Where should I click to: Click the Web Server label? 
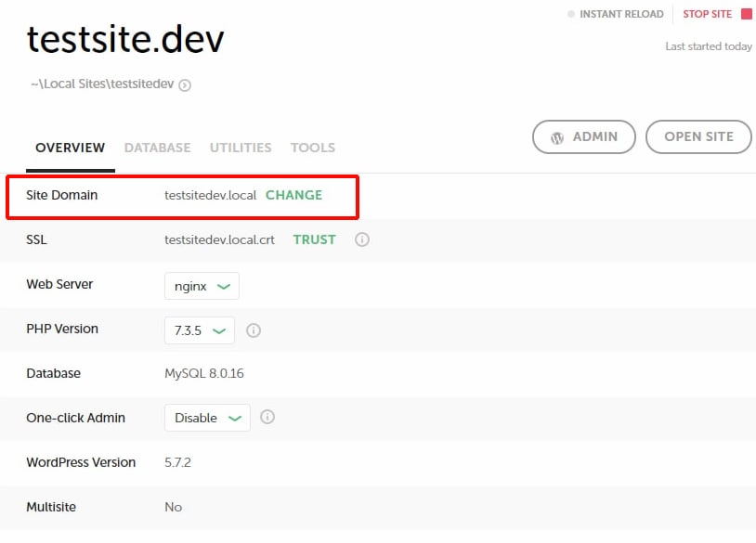[59, 284]
